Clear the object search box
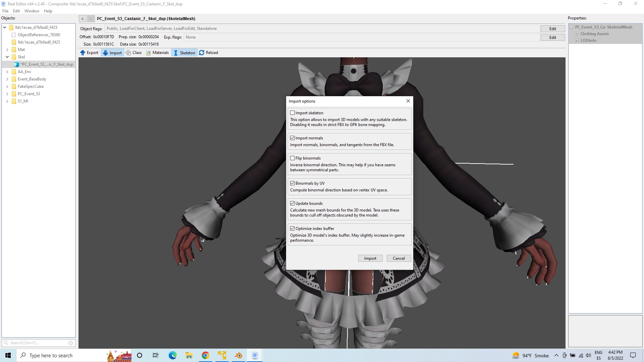The width and height of the screenshot is (644, 362). (70, 343)
